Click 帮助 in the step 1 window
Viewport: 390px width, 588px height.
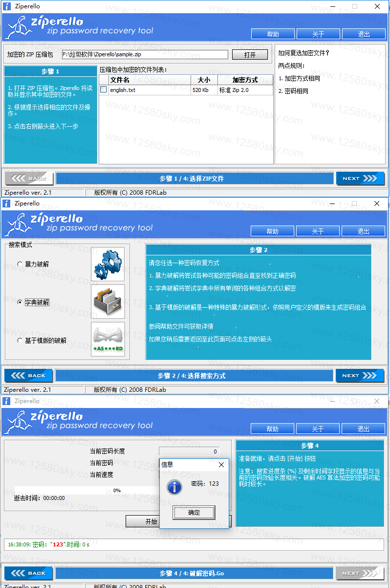pos(273,34)
